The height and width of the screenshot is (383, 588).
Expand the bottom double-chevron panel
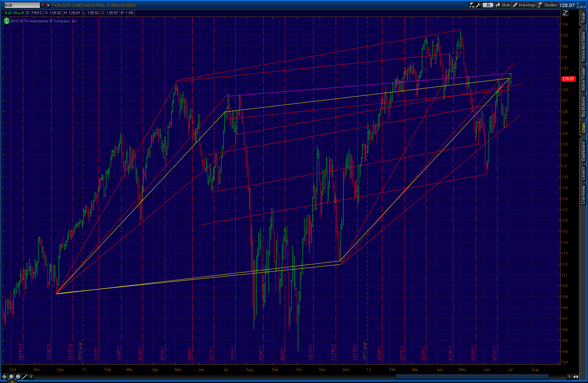coord(12,382)
